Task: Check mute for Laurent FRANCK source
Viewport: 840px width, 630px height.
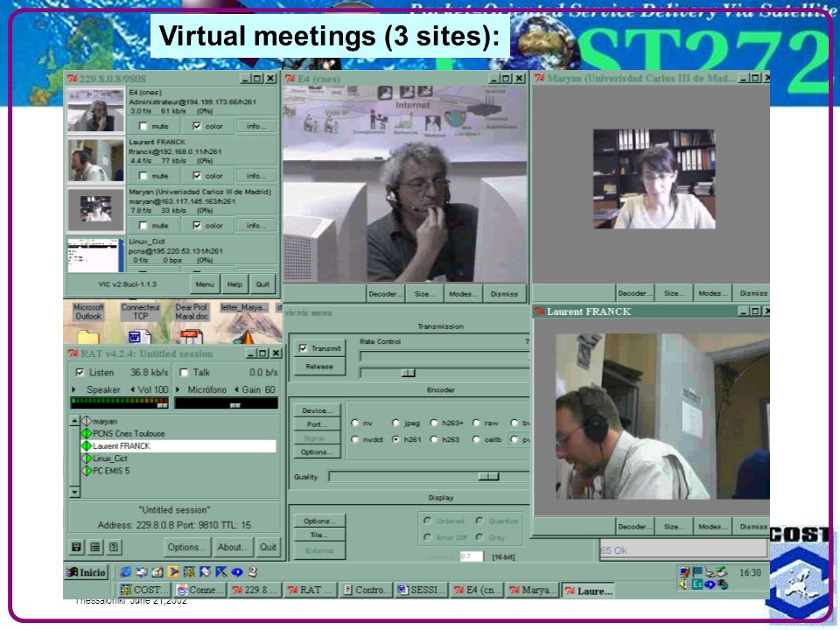Action: click(143, 176)
